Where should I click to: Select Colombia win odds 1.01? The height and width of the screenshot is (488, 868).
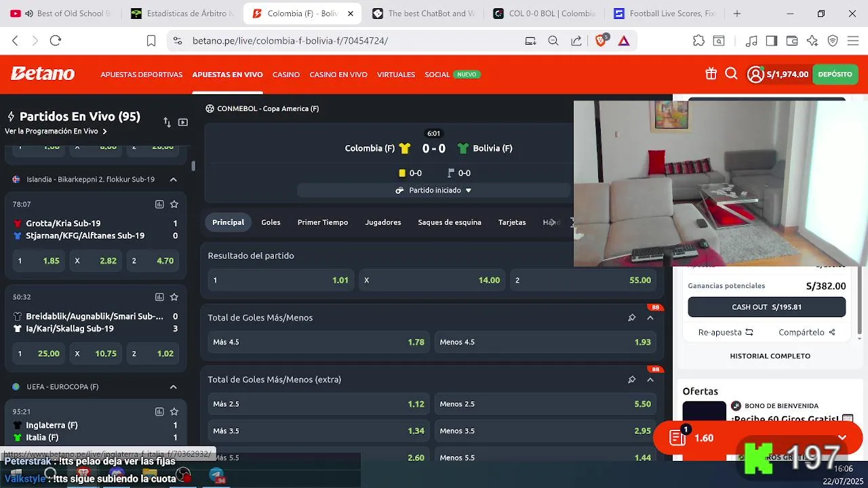click(281, 280)
